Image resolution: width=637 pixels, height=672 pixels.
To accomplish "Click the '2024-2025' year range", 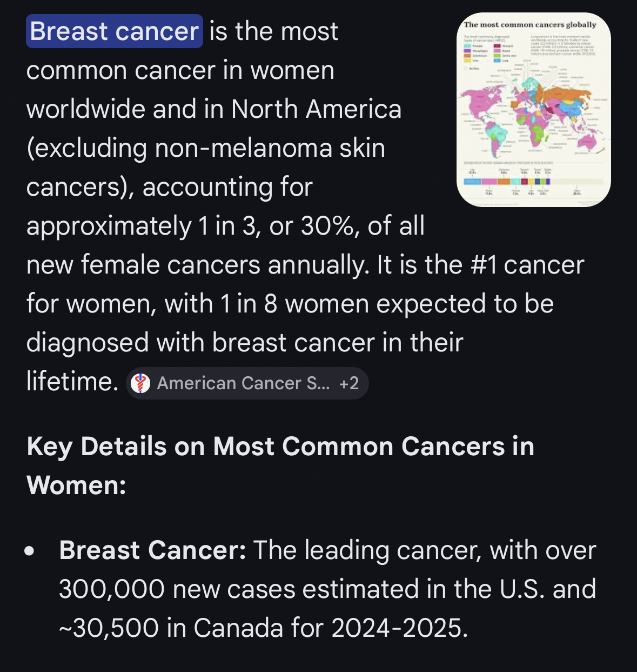I will click(399, 628).
